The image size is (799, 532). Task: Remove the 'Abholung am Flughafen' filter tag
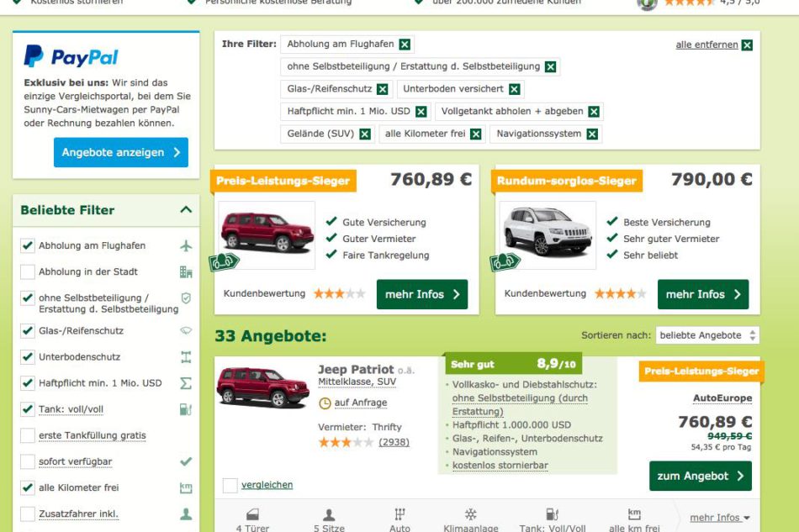pyautogui.click(x=405, y=45)
